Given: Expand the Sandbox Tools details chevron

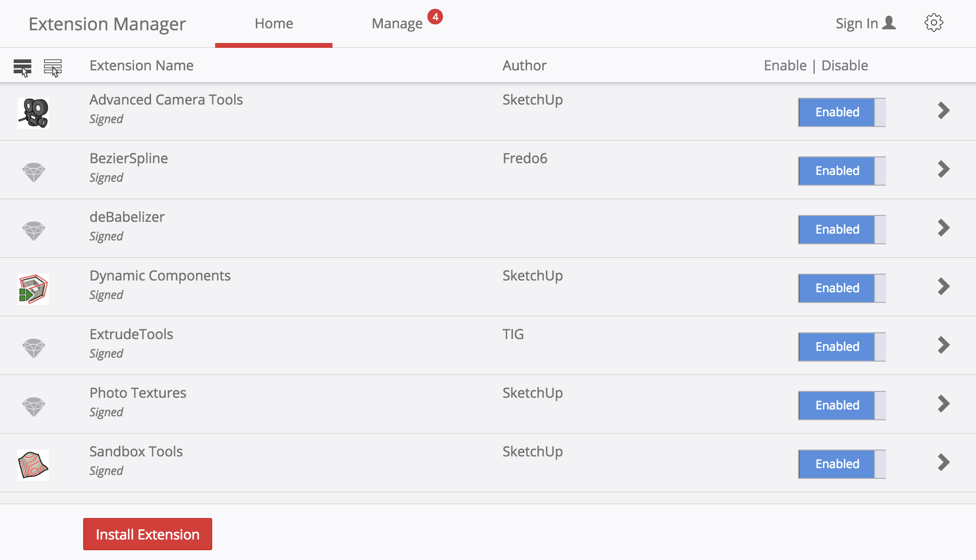Looking at the screenshot, I should click(943, 463).
